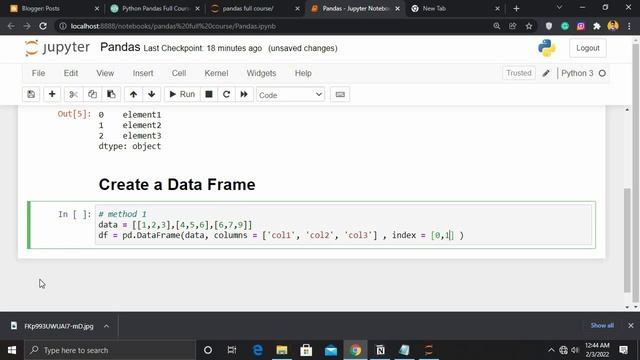The image size is (640, 360).
Task: Show hidden system tray icons
Action: coord(551,350)
